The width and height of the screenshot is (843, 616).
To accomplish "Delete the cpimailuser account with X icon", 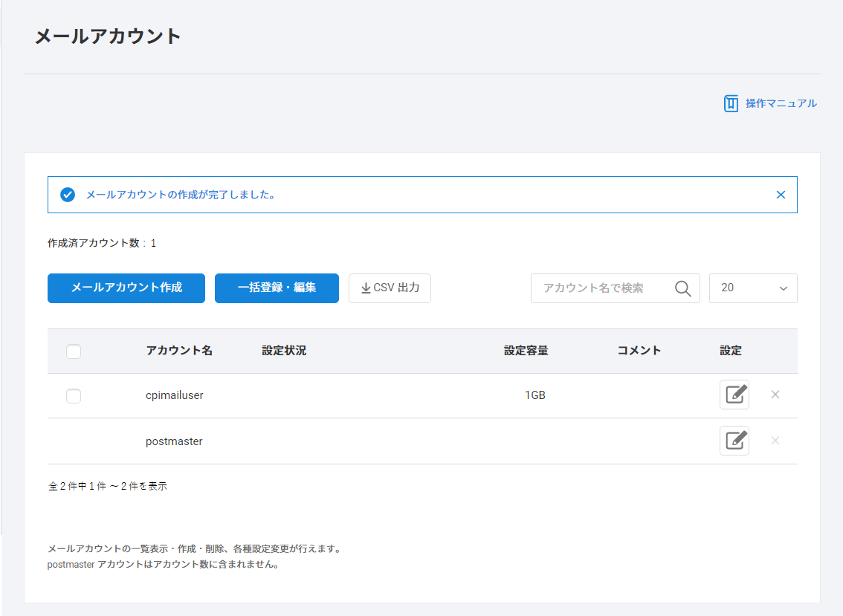I will point(775,395).
